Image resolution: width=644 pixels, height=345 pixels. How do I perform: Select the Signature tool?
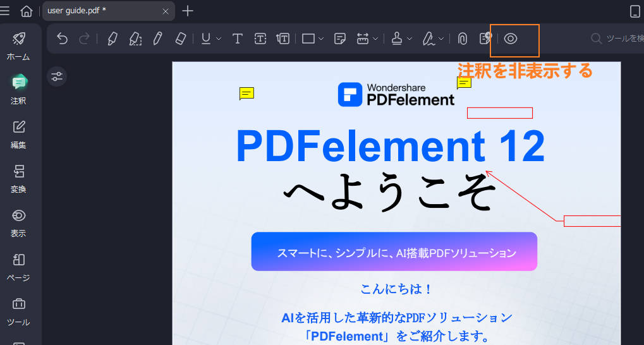click(x=428, y=39)
